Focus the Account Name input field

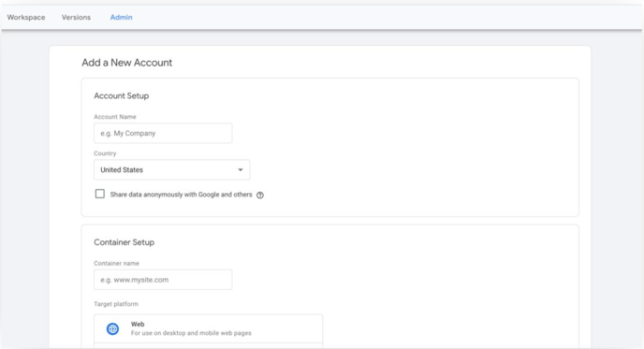pos(163,133)
